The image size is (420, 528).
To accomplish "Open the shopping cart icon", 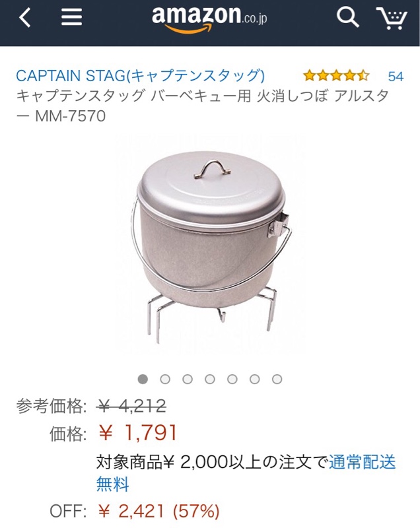I will coord(392,18).
